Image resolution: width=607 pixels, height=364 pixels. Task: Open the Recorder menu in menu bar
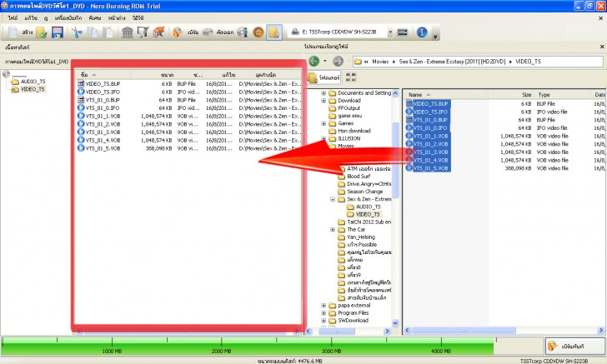(x=68, y=17)
